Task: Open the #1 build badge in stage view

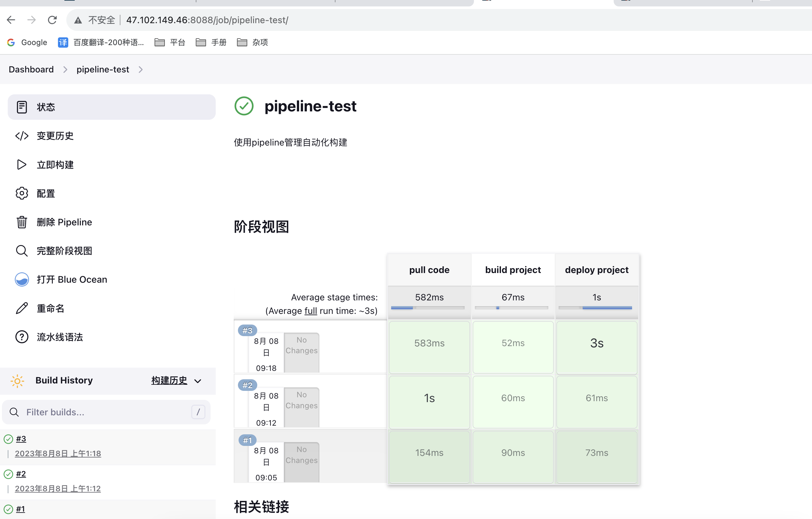Action: click(x=248, y=440)
